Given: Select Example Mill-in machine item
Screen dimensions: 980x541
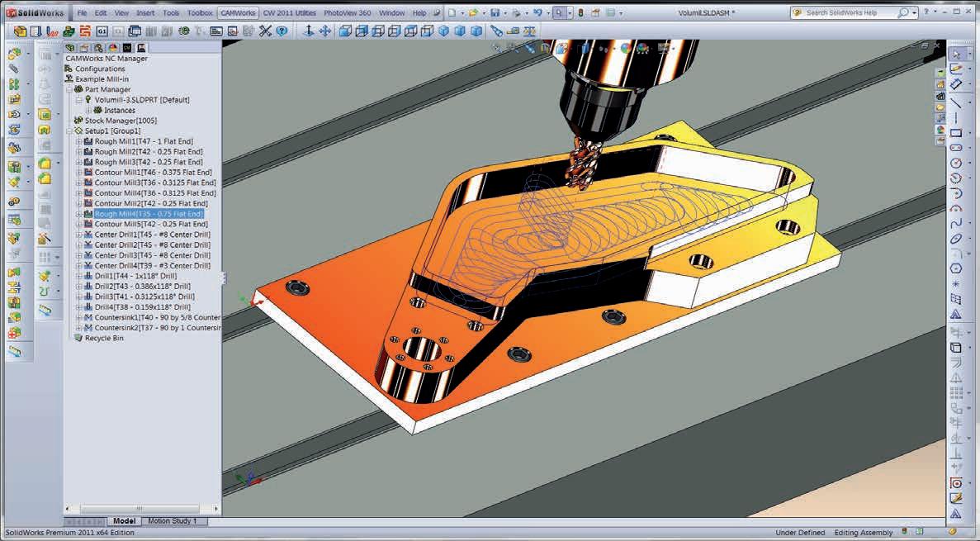Looking at the screenshot, I should [x=102, y=79].
